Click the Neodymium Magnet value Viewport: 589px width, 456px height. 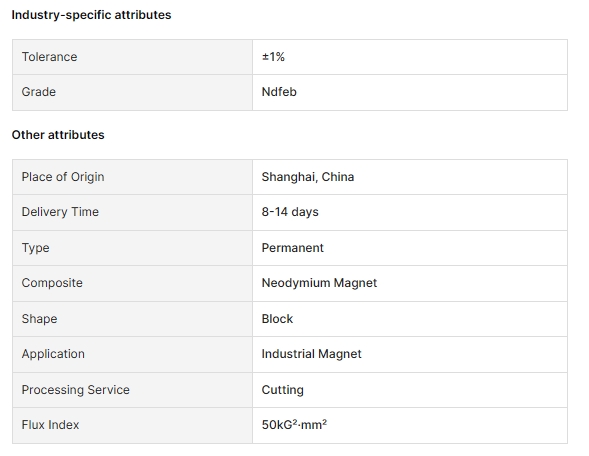coord(319,283)
